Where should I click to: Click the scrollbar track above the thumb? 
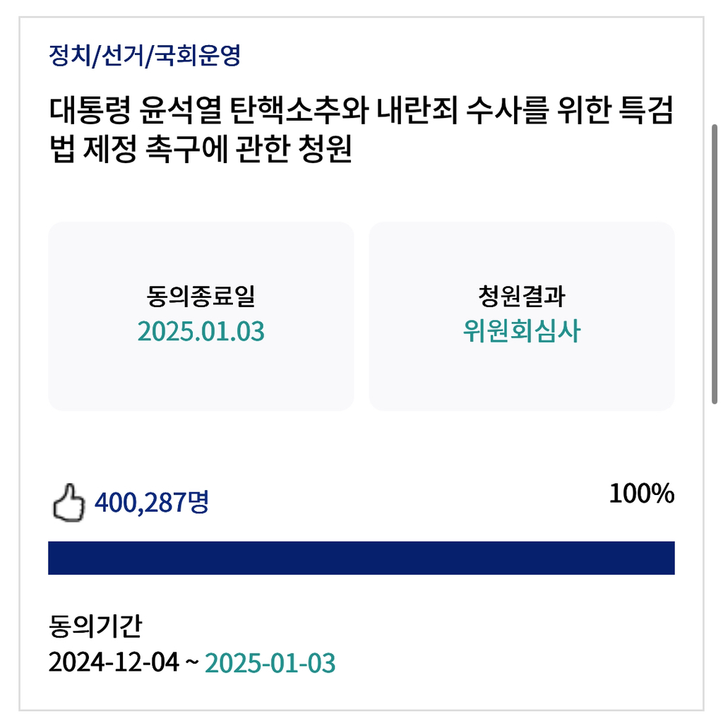coord(715,70)
